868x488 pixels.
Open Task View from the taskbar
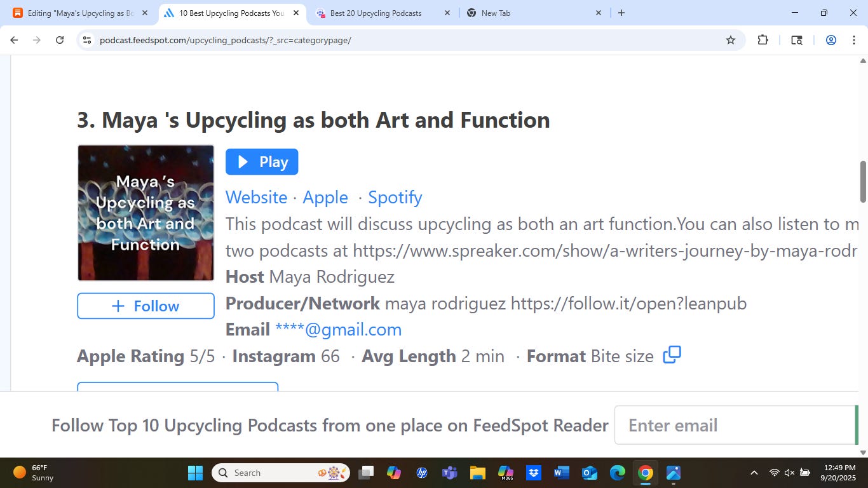click(x=366, y=473)
